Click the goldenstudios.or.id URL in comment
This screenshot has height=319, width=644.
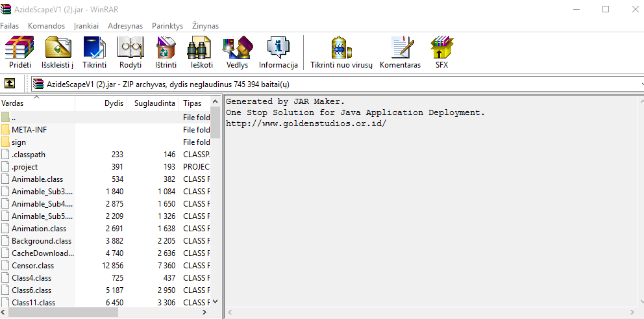[306, 123]
